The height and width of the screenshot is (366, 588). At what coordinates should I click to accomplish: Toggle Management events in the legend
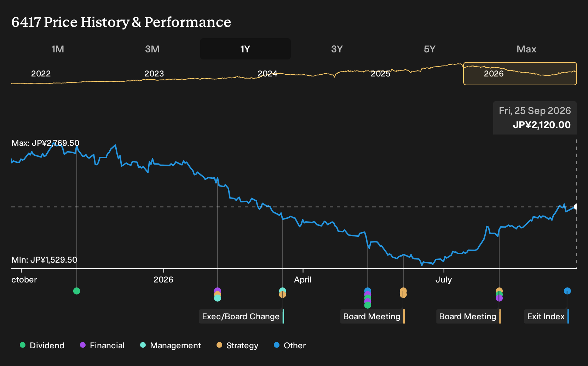[171, 345]
